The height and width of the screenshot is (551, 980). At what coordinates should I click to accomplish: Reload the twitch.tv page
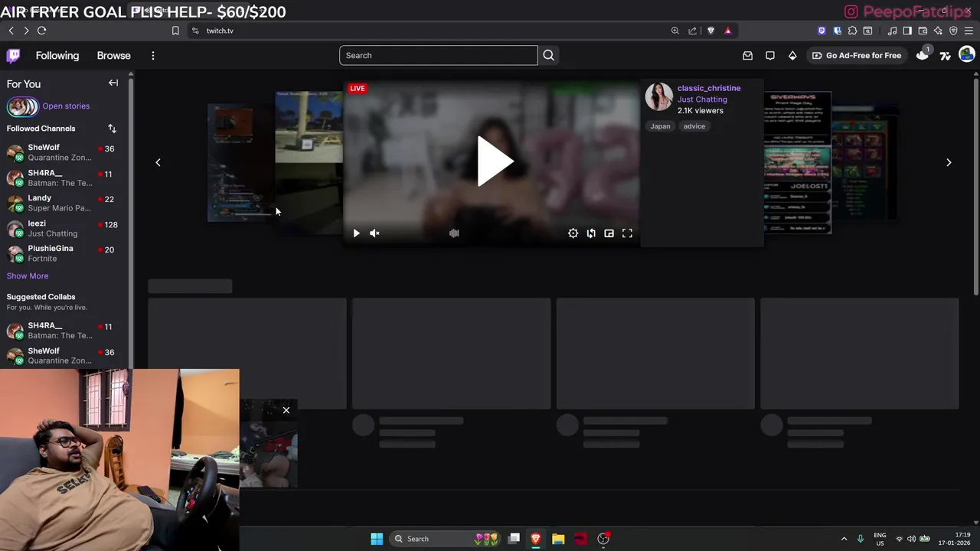pyautogui.click(x=41, y=31)
